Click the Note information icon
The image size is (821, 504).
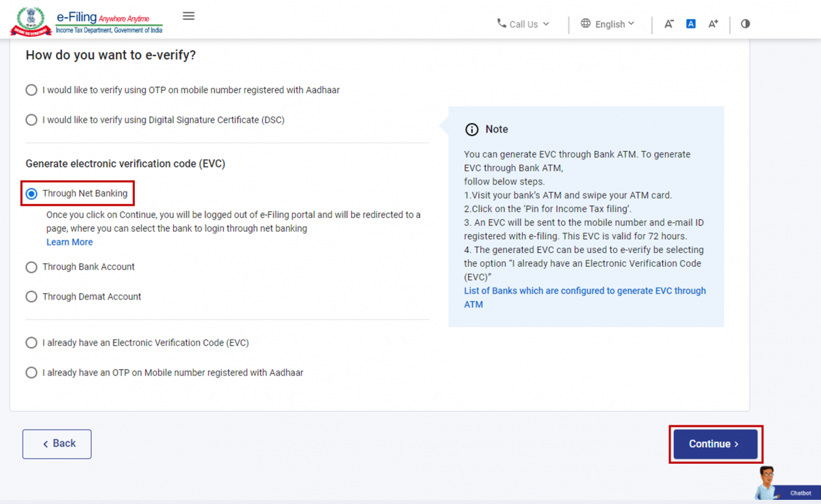coord(471,129)
